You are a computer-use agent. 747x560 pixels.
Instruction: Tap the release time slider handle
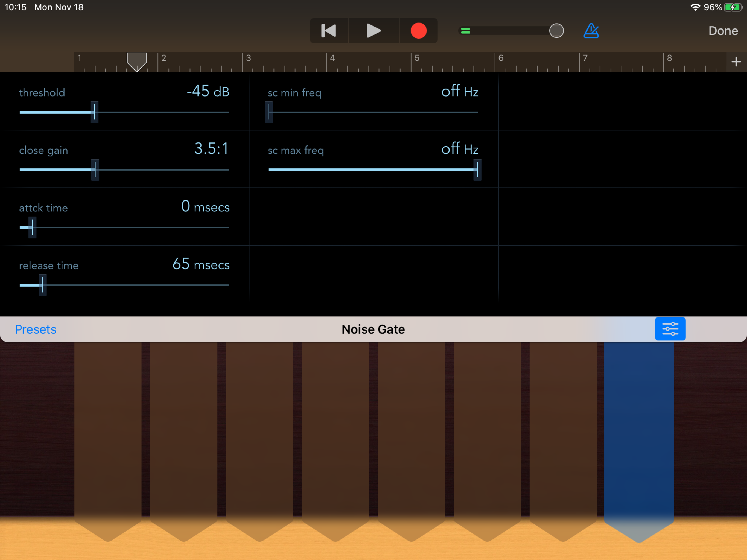(x=43, y=285)
